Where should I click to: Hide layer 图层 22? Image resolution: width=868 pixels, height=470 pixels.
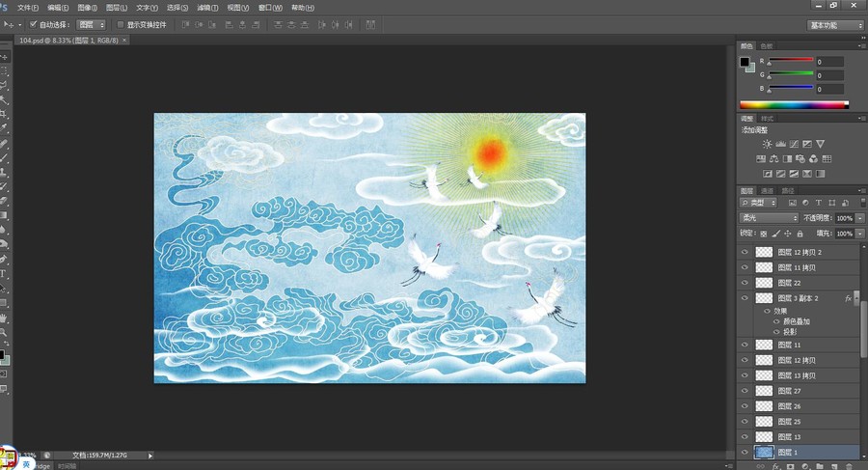745,283
